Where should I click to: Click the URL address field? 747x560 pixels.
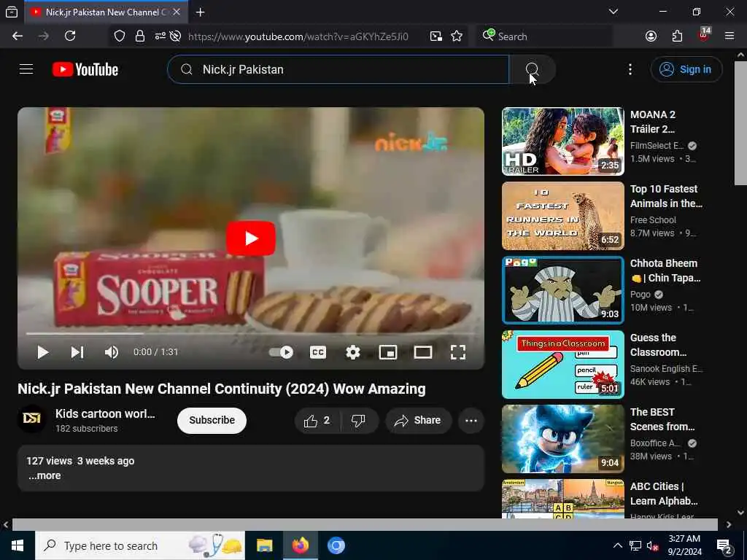pos(298,36)
